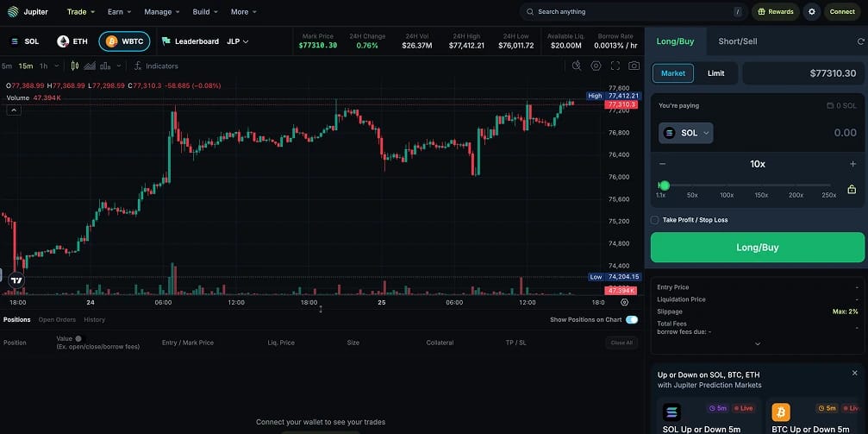
Task: Open the Rewards page
Action: point(776,11)
